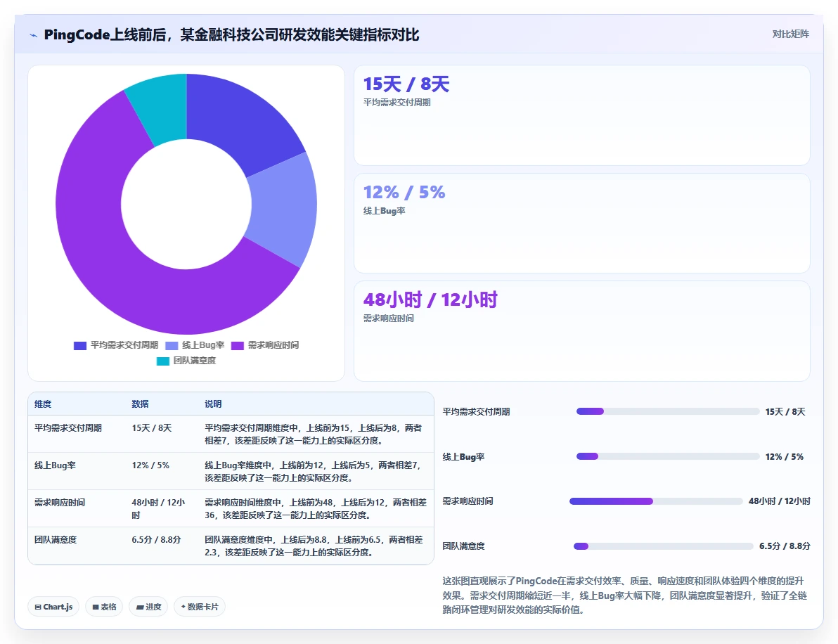Select the 需求响应时间 table row cell

59,503
